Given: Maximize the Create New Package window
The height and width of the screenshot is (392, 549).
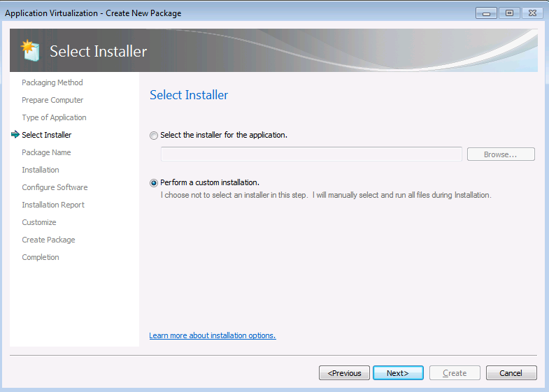Looking at the screenshot, I should tap(509, 13).
